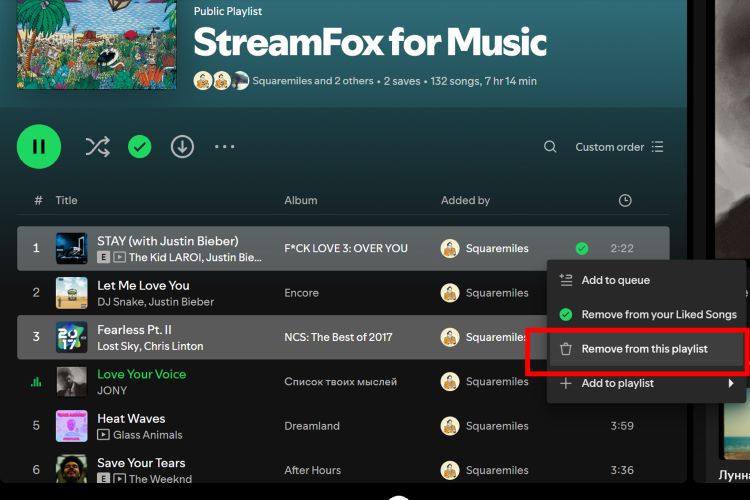
Task: Click the trash icon beside Remove from this playlist
Action: pos(566,349)
